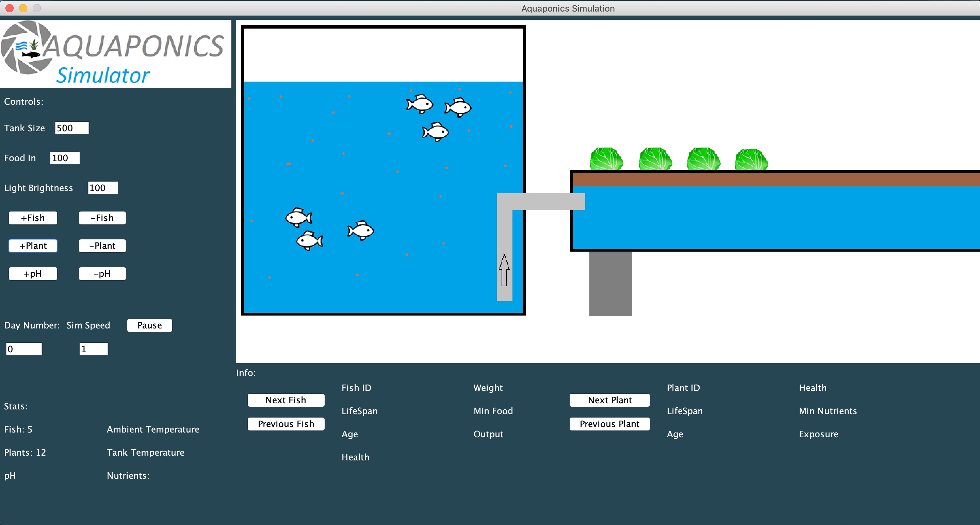980x525 pixels.
Task: Click the Aquaponics Simulator logo
Action: [x=114, y=54]
